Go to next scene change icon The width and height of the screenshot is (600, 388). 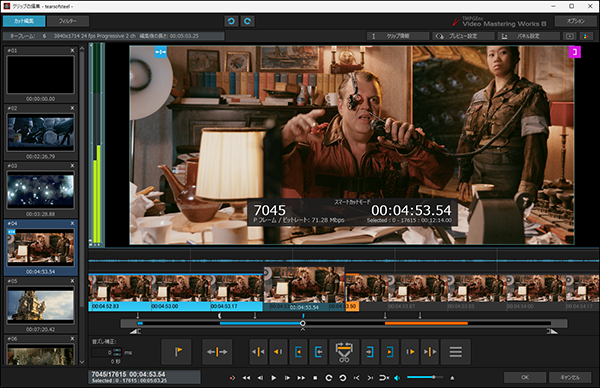[x=370, y=378]
